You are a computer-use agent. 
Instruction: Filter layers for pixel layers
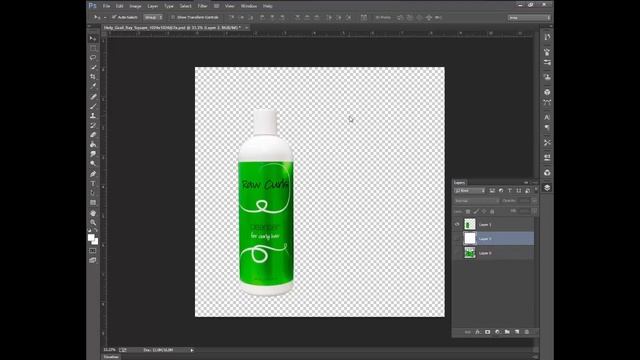coord(492,191)
